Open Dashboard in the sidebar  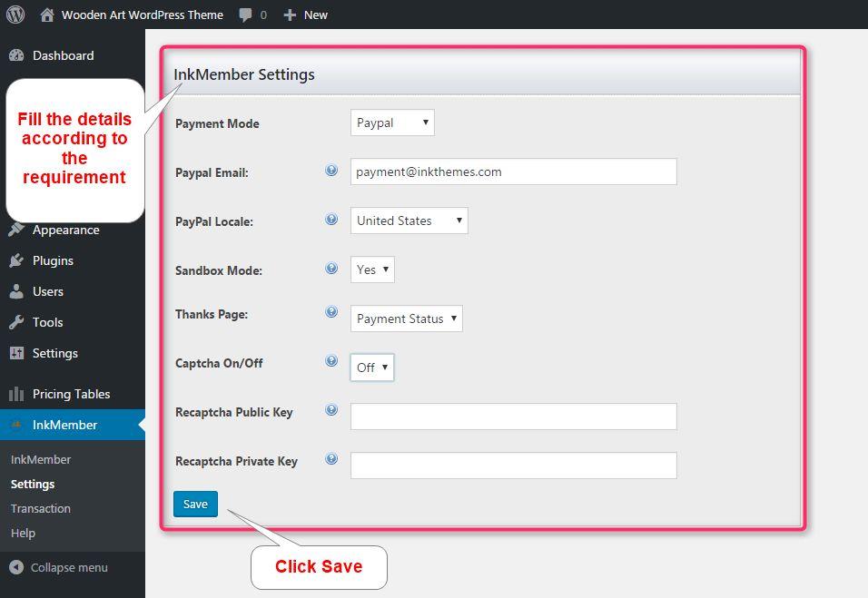tap(64, 55)
